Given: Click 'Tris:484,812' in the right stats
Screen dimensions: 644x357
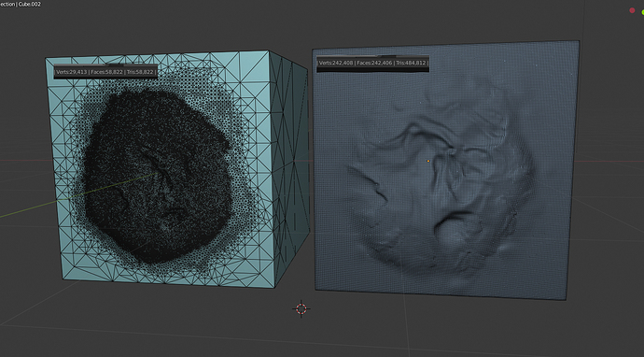Looking at the screenshot, I should [x=411, y=63].
